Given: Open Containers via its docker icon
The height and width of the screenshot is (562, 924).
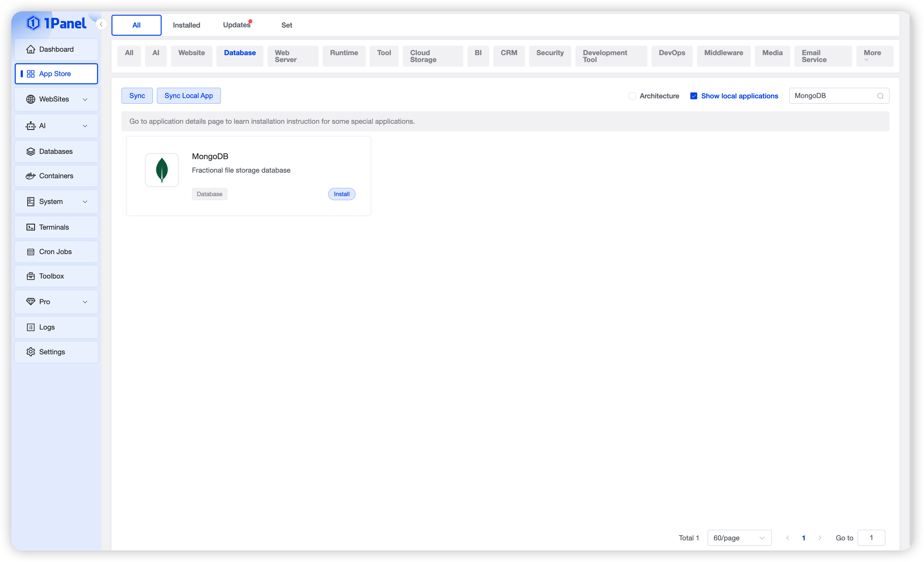Looking at the screenshot, I should click(31, 175).
